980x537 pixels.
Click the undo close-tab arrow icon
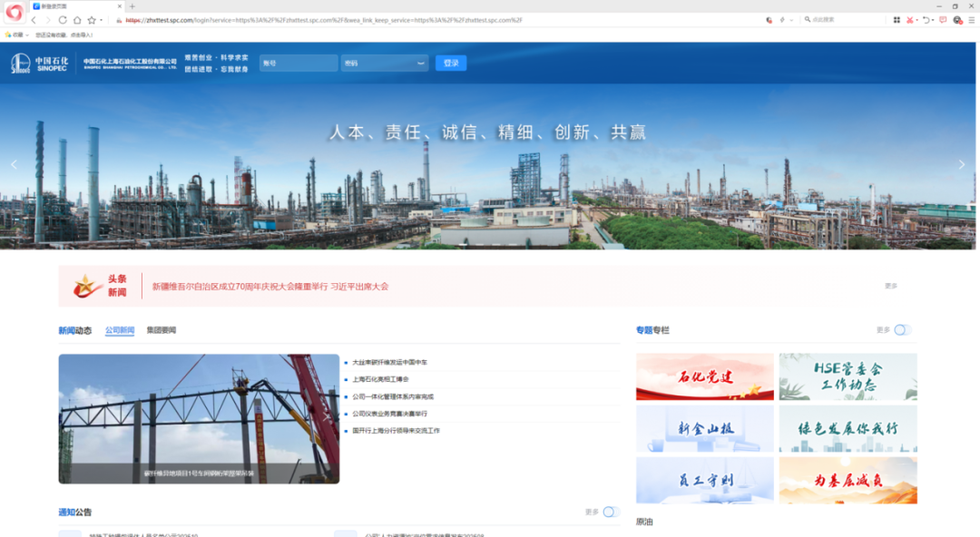926,20
